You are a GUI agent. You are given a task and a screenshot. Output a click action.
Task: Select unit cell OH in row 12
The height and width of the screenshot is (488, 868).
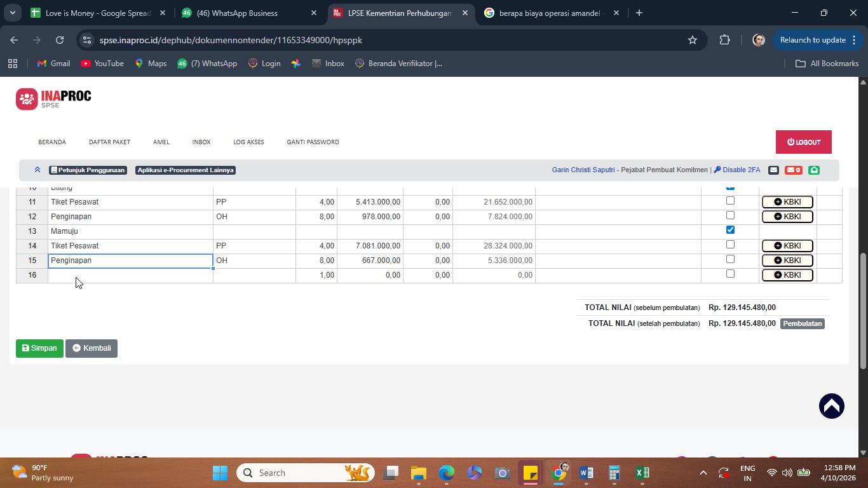point(254,217)
